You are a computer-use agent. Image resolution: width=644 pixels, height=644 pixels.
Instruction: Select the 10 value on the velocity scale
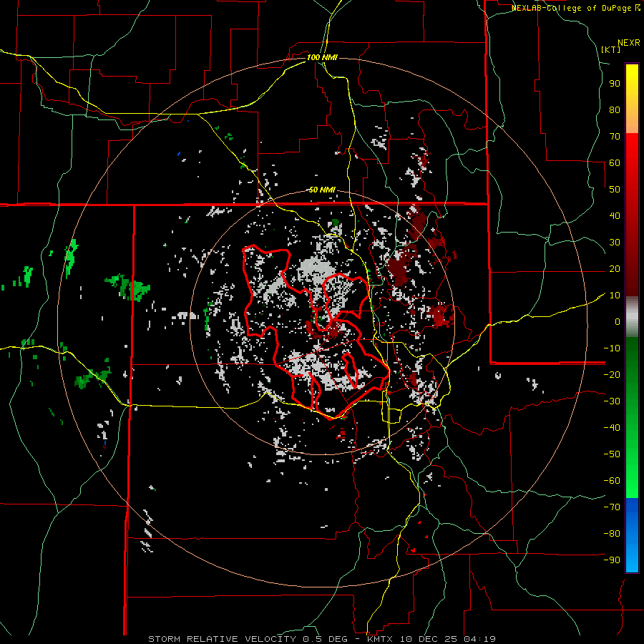click(x=615, y=296)
